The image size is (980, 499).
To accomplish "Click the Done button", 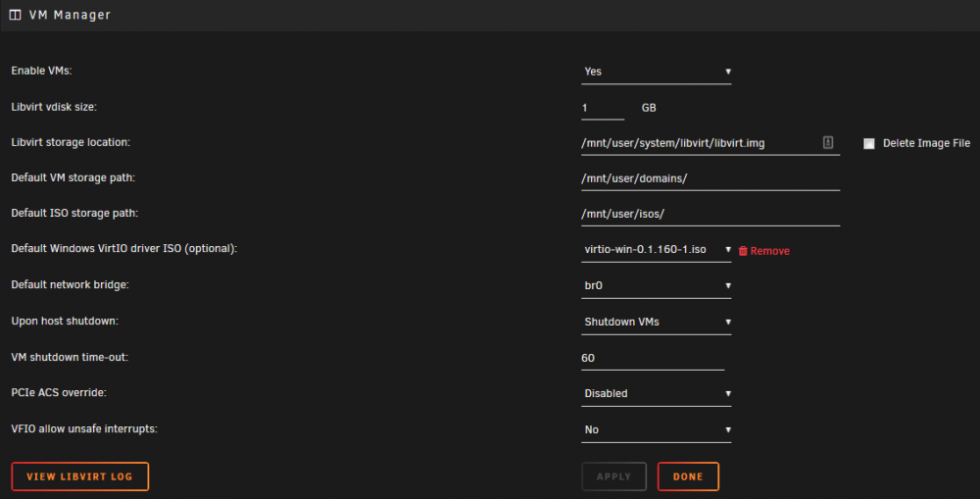I will pos(688,476).
